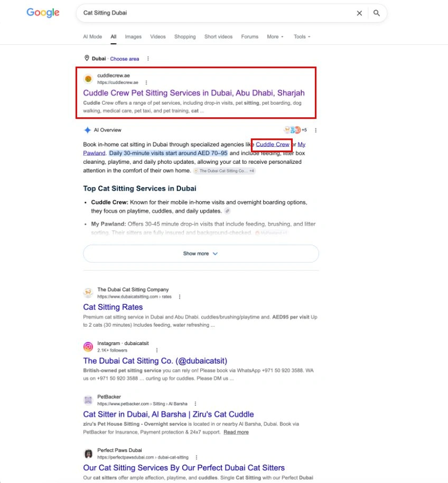Clear the search box with X icon
This screenshot has height=483, width=448.
[x=359, y=13]
